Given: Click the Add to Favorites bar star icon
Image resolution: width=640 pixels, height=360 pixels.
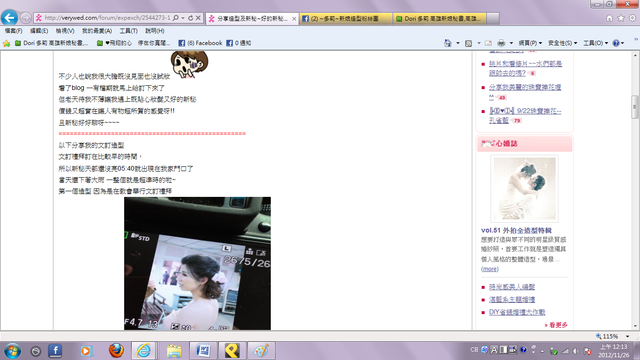Looking at the screenshot, I should [7, 43].
